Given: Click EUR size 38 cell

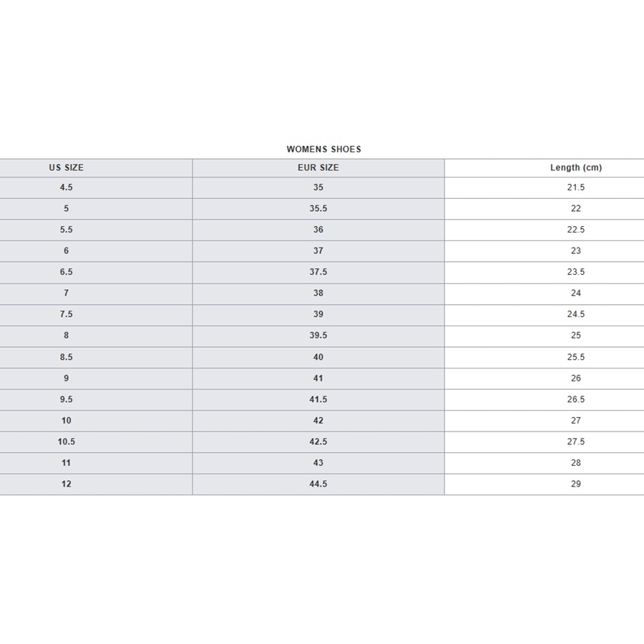Looking at the screenshot, I should [x=318, y=293].
